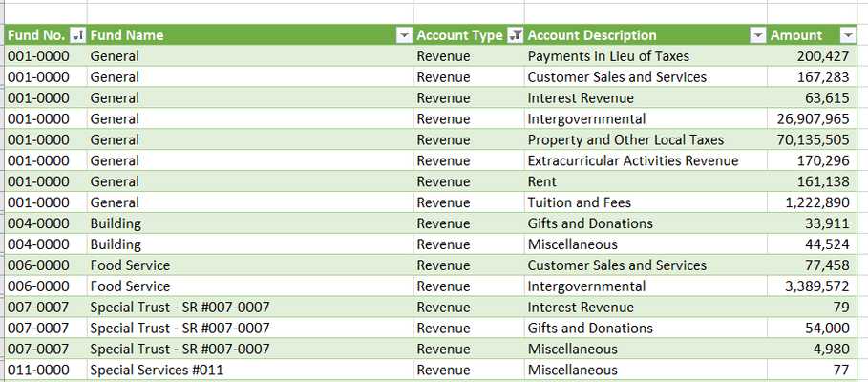Select the first Food Service fund name cell
Viewport: 868px width, 382px height.
[250, 265]
